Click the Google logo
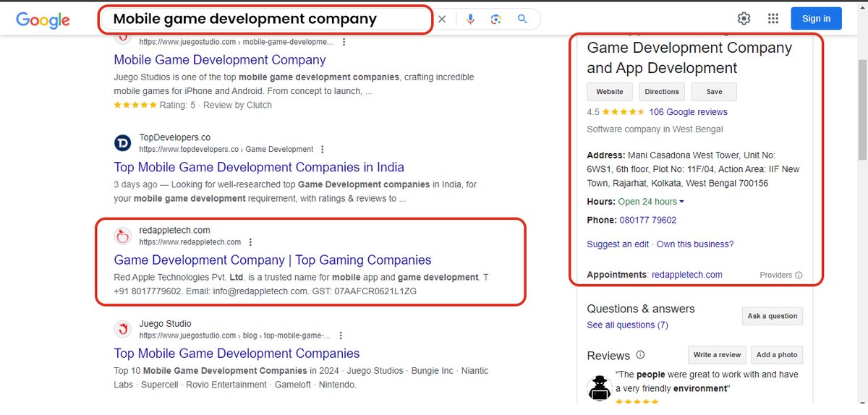 coord(43,20)
